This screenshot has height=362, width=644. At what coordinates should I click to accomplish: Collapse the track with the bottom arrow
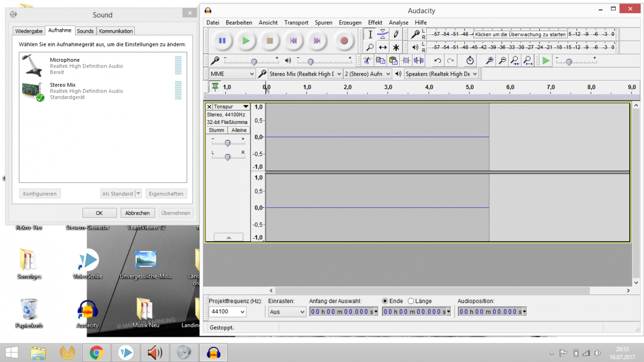[x=228, y=237]
